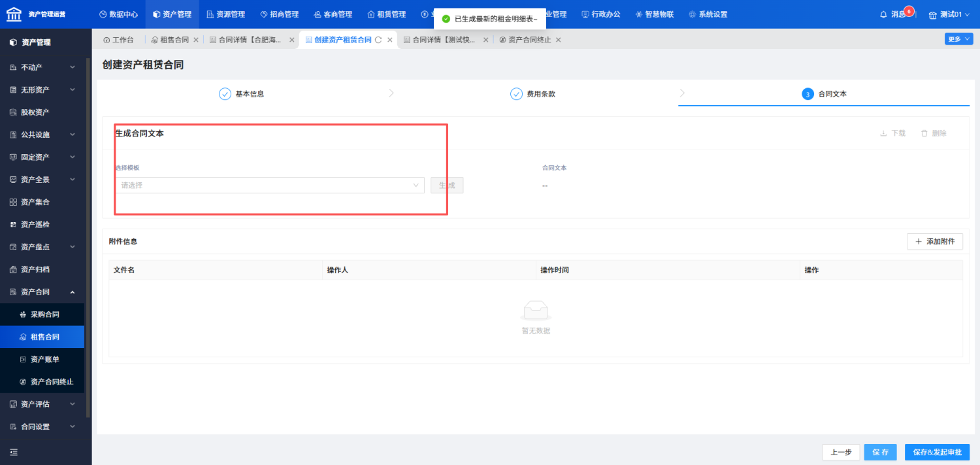Viewport: 980px width, 465px height.
Task: Open 资产集合 in the sidebar
Action: [42, 202]
